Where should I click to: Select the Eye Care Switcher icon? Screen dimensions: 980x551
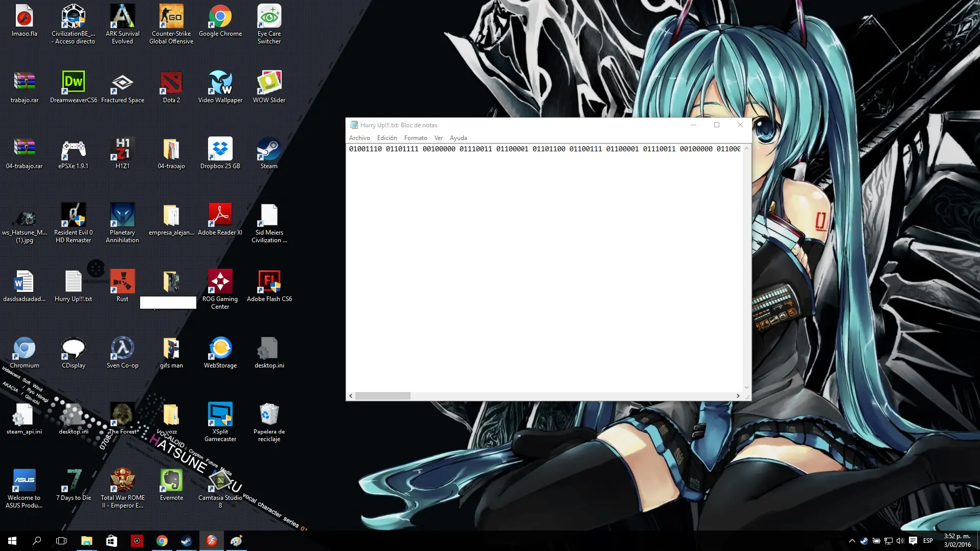point(269,25)
